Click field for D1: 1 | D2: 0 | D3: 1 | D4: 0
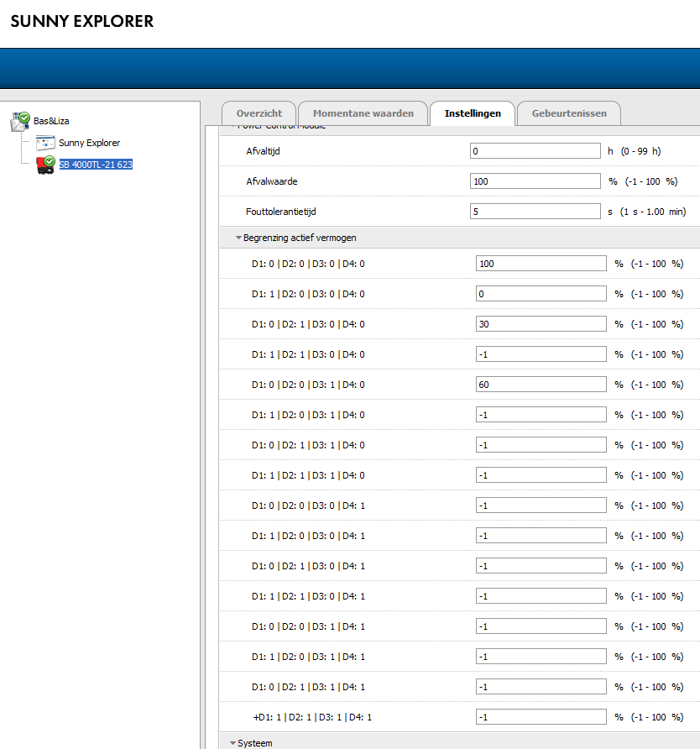 (x=541, y=415)
